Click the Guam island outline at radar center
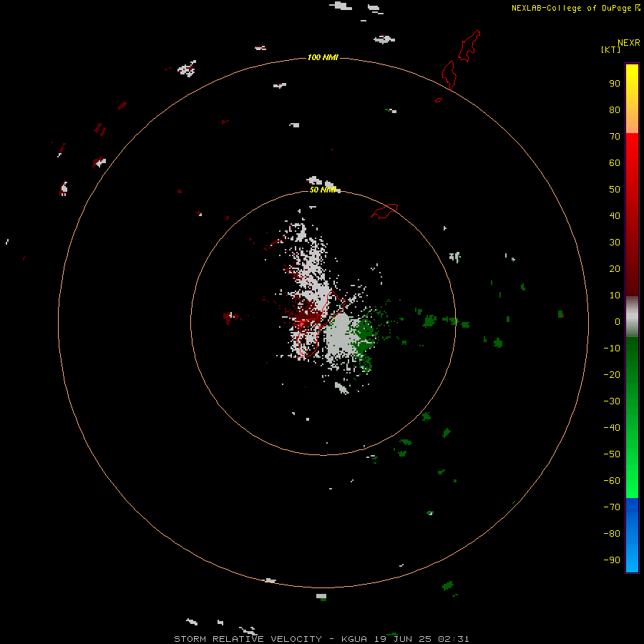644x644 pixels. pos(321,323)
